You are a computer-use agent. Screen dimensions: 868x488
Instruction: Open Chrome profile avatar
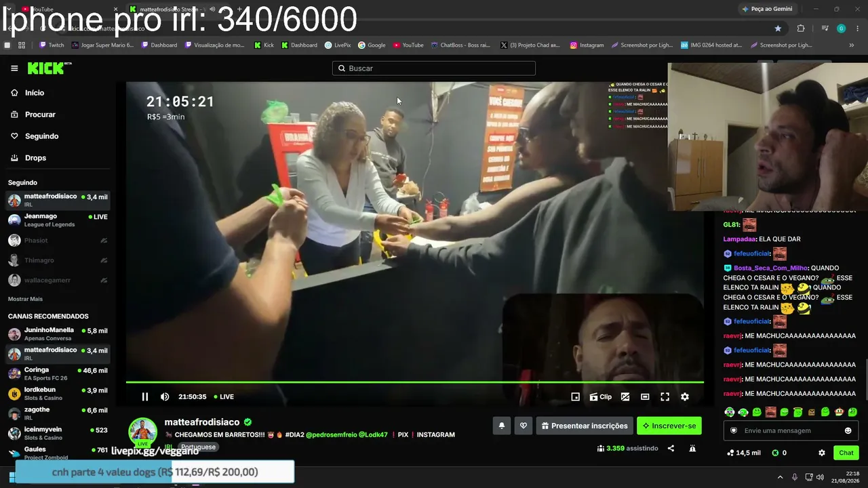pos(842,28)
